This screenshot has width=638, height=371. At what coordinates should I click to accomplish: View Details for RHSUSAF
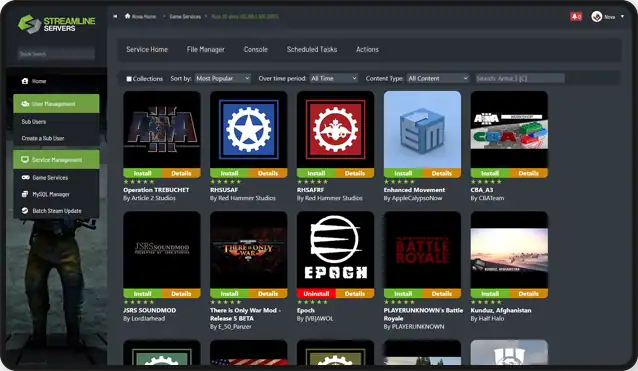click(x=268, y=173)
